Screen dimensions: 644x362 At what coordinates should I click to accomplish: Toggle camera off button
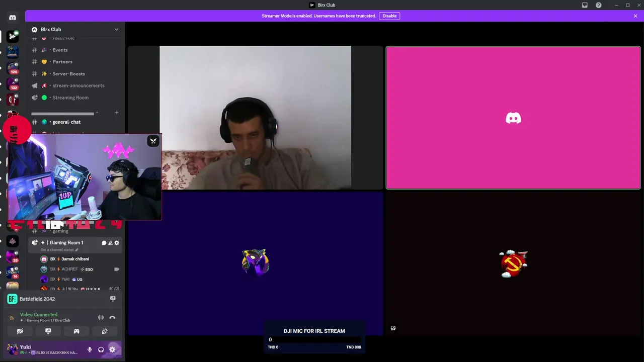(20, 331)
